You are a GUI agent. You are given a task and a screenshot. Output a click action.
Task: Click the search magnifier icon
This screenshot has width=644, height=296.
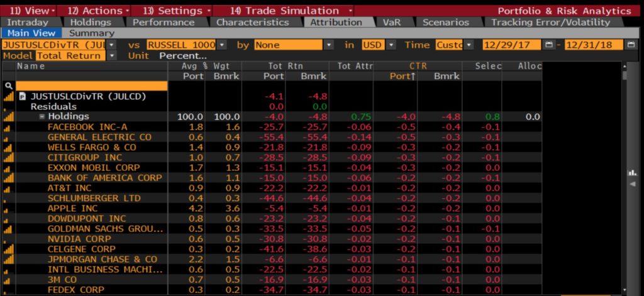point(8,86)
